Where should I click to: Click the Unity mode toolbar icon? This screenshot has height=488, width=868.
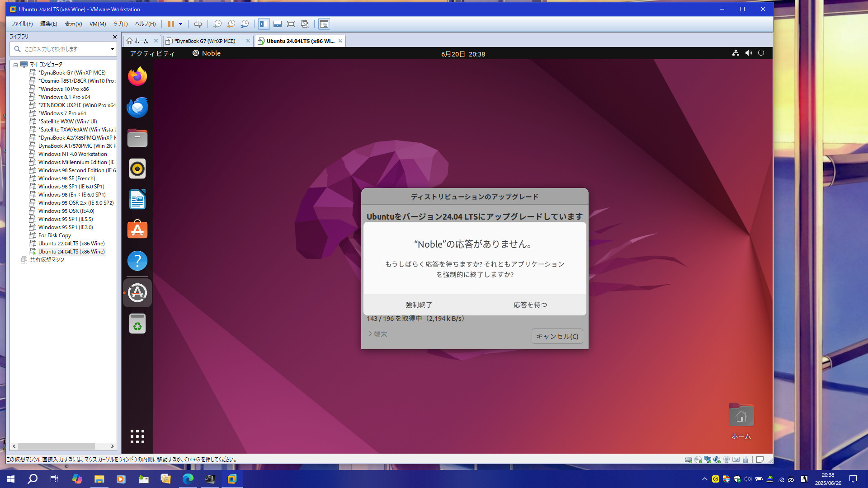pos(305,24)
